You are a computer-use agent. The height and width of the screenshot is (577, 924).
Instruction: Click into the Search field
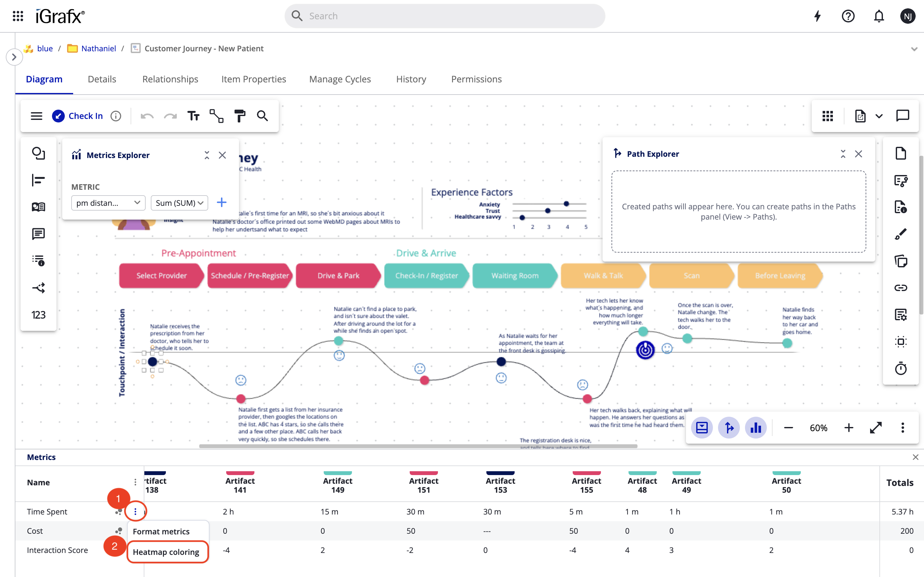tap(445, 16)
